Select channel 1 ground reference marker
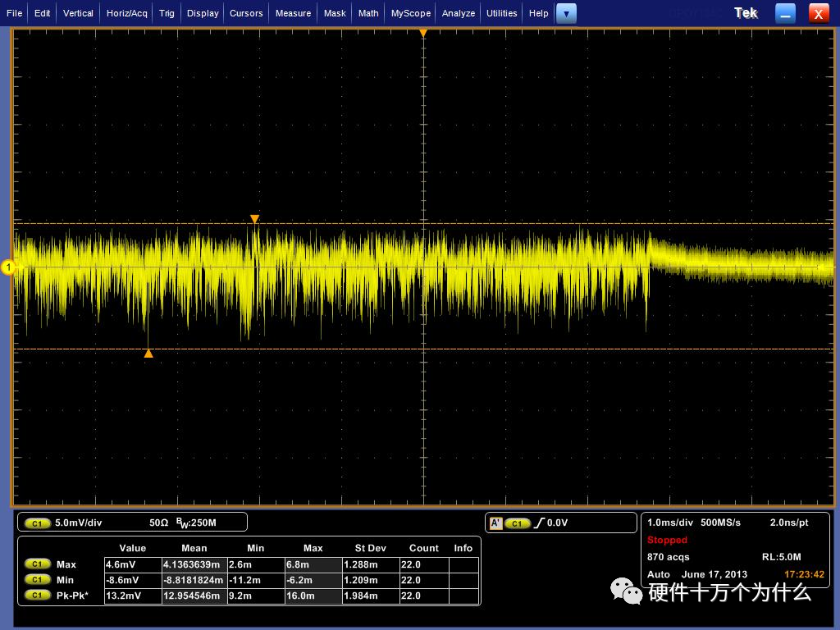The width and height of the screenshot is (840, 630). 9,267
